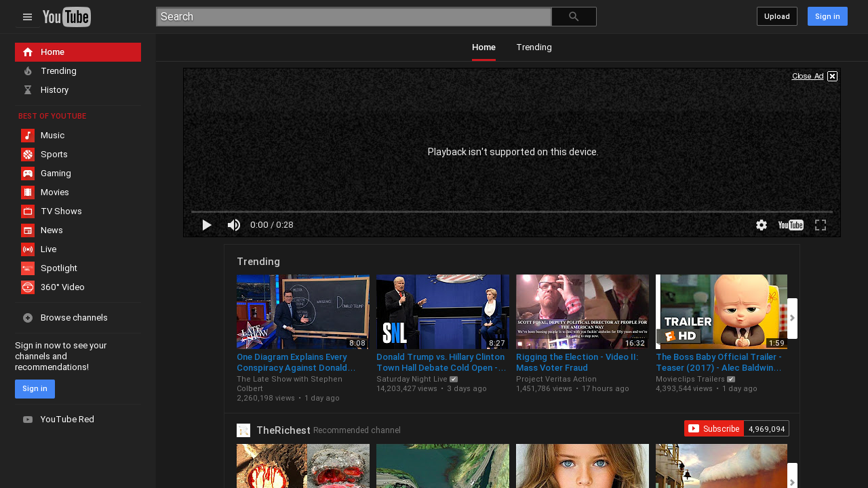The image size is (868, 488).
Task: Show next TheRichest videos with arrow
Action: point(792,476)
